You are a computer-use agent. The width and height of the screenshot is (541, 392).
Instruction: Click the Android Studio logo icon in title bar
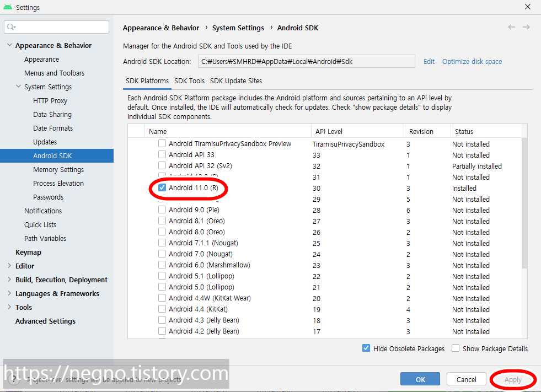pos(8,7)
